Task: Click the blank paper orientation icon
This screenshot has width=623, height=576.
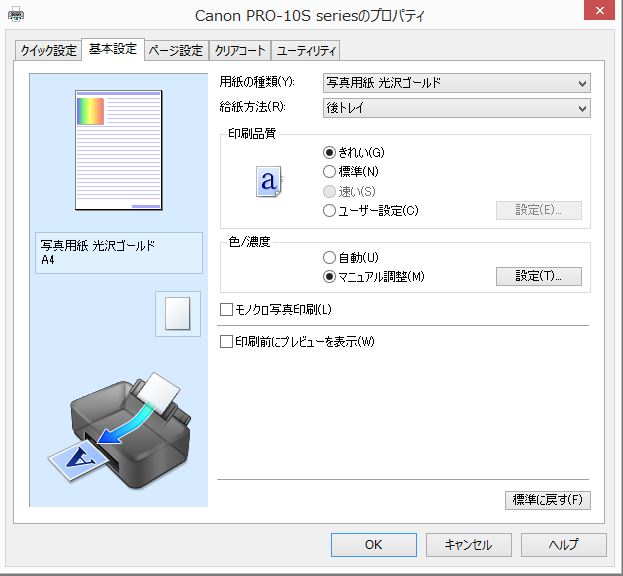Action: 178,314
